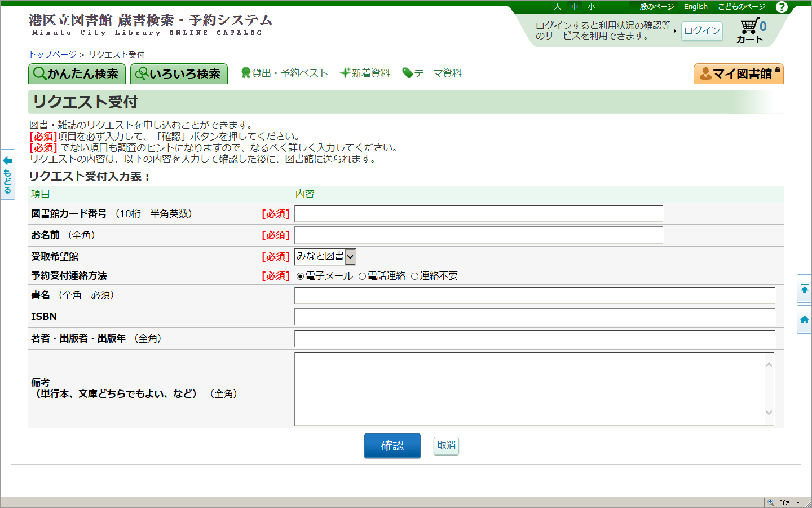Focus the 図書館カード番号 input field

(479, 214)
